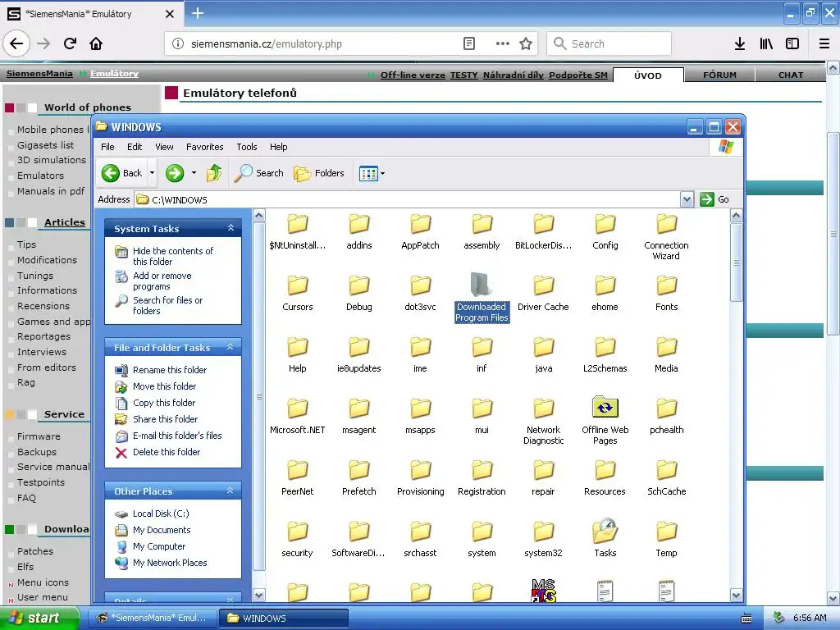This screenshot has width=840, height=630.
Task: Open a new Firefox tab plus button
Action: (x=198, y=13)
